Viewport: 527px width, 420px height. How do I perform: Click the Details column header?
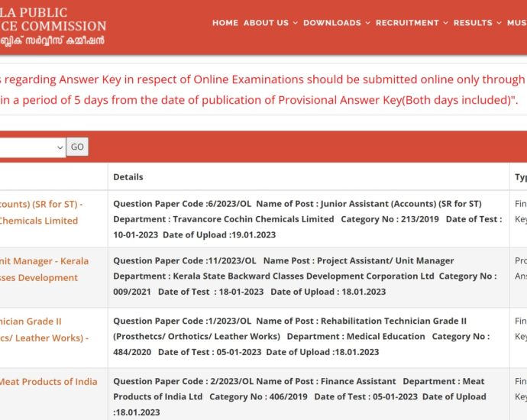point(128,177)
